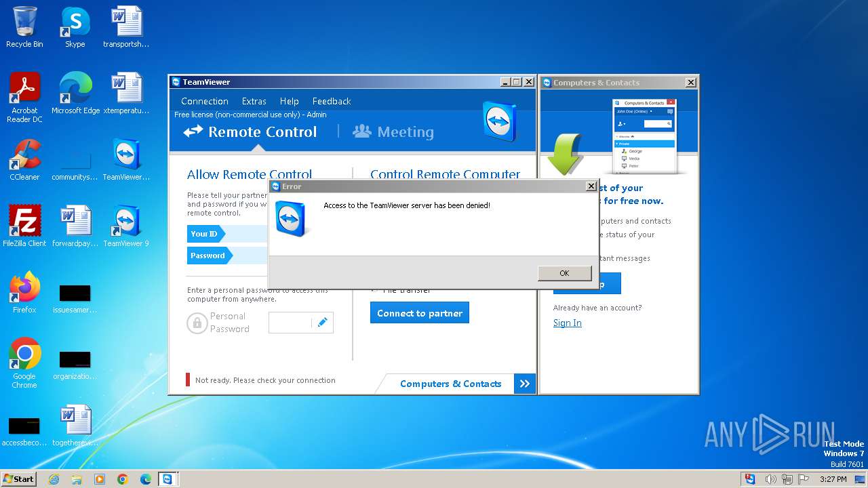This screenshot has height=488, width=868.
Task: Click the TeamViewer logo in the header
Action: 500,121
